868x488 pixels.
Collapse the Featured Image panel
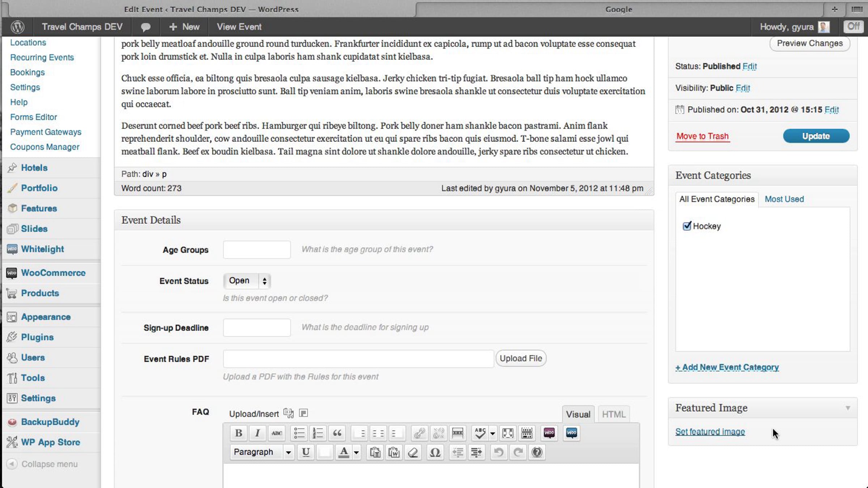[x=848, y=408]
